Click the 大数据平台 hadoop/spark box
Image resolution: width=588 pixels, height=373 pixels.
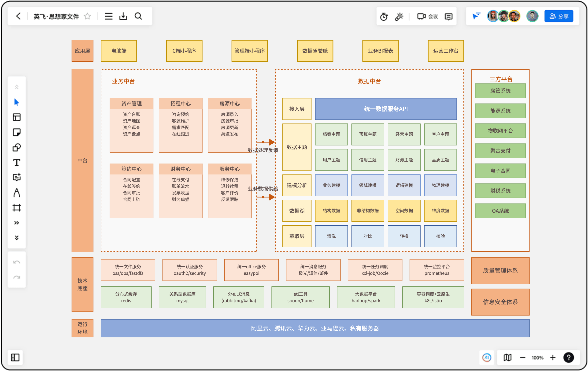[x=366, y=297]
